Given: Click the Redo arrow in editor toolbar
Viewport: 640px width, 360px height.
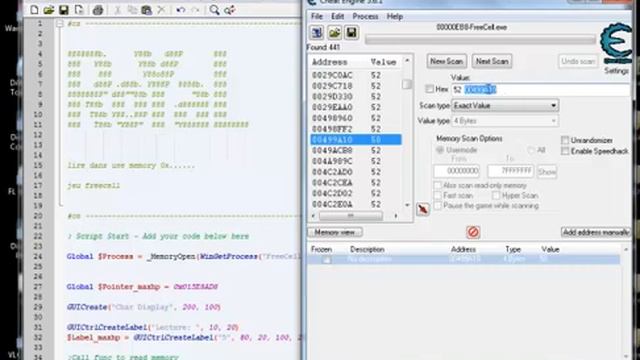Looking at the screenshot, I should point(196,10).
